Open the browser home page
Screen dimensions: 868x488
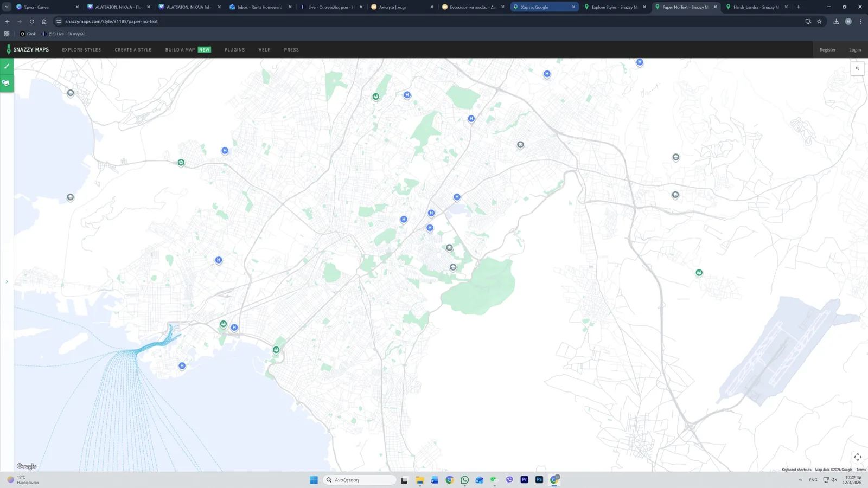click(x=44, y=22)
